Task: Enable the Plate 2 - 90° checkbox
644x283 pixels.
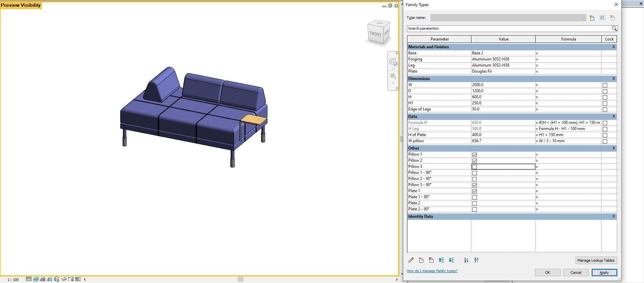Action: point(474,209)
